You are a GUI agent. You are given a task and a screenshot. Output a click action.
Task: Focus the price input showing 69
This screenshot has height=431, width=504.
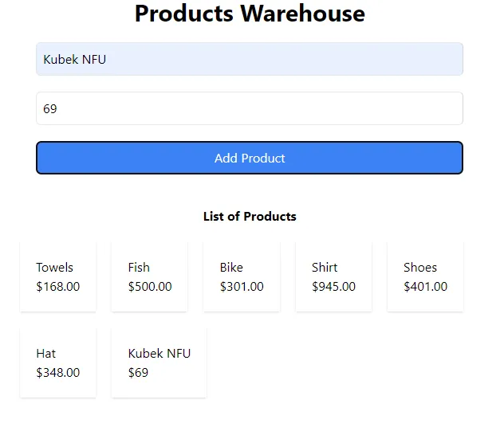pyautogui.click(x=249, y=108)
